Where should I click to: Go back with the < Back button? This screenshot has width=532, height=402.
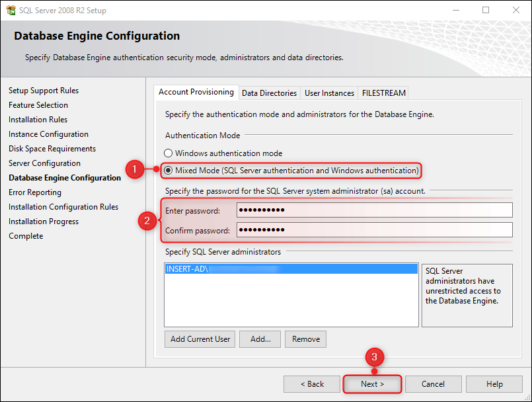pyautogui.click(x=312, y=384)
